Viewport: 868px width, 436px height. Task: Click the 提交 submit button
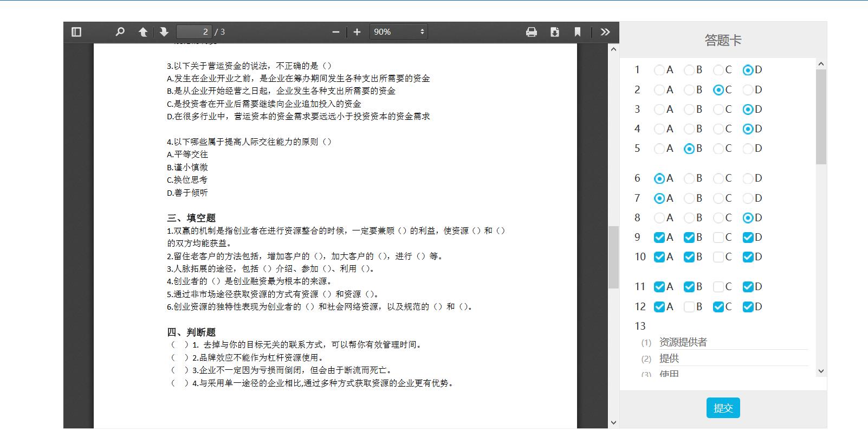pos(723,408)
